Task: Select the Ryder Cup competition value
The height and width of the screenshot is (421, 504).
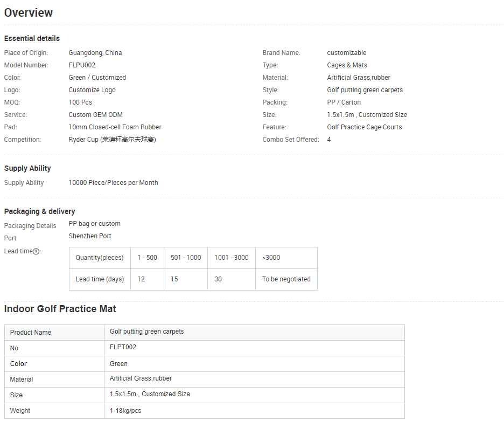Action: point(112,140)
